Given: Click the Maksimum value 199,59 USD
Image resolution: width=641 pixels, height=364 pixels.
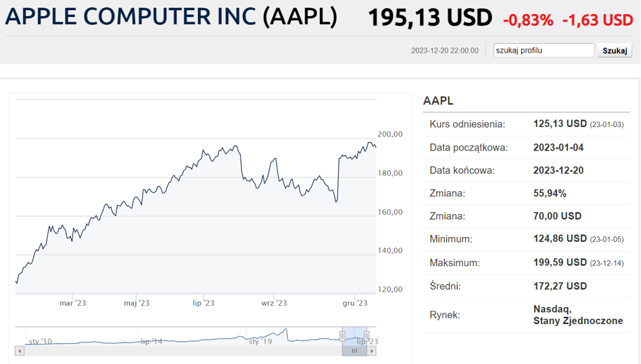Looking at the screenshot, I should (x=560, y=262).
